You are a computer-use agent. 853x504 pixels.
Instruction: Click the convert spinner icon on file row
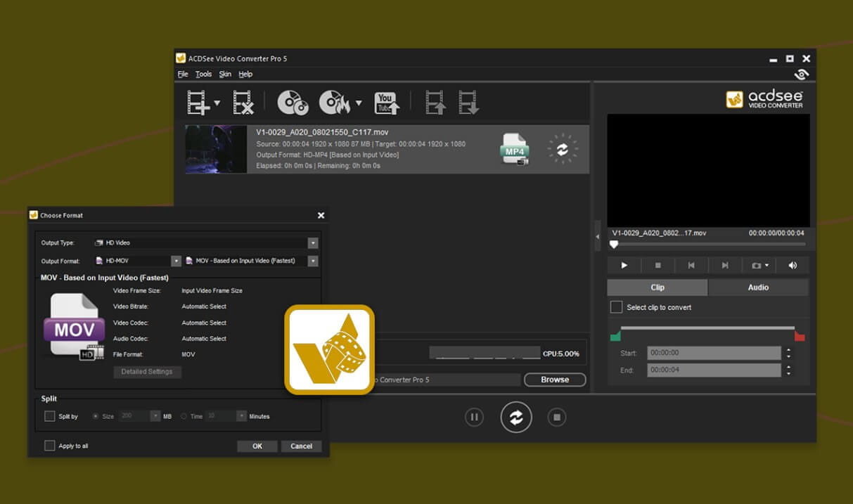(563, 149)
